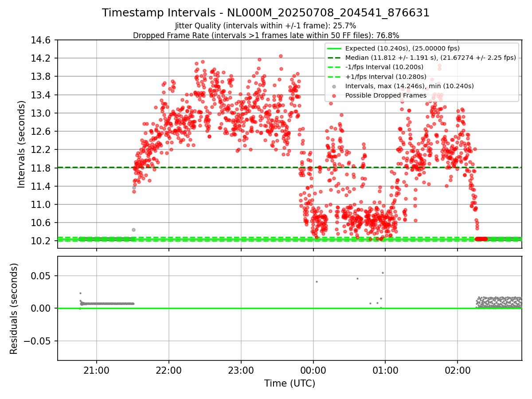This screenshot has height=399, width=532.
Task: Click the isolated gray interval point near 10.45 seconds
Action: (x=133, y=230)
